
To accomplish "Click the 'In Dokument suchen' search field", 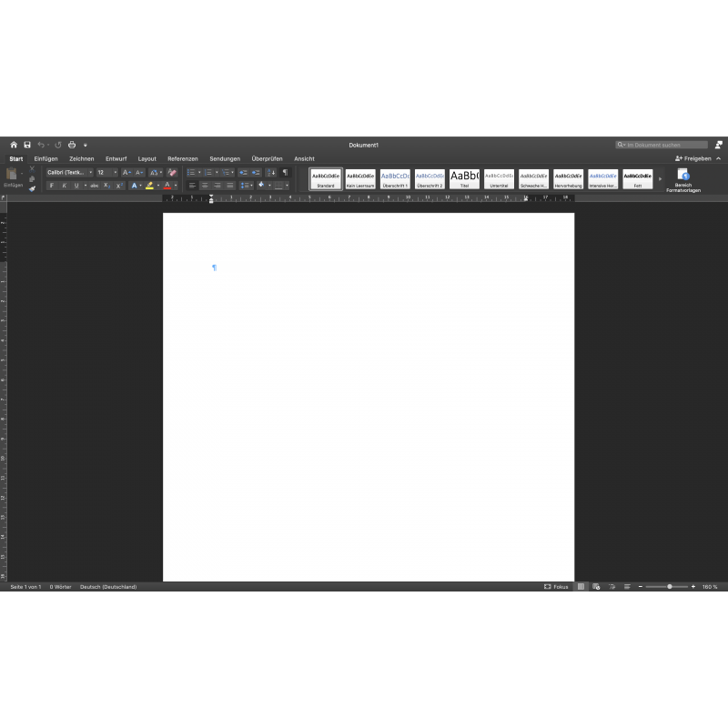I will [x=662, y=145].
